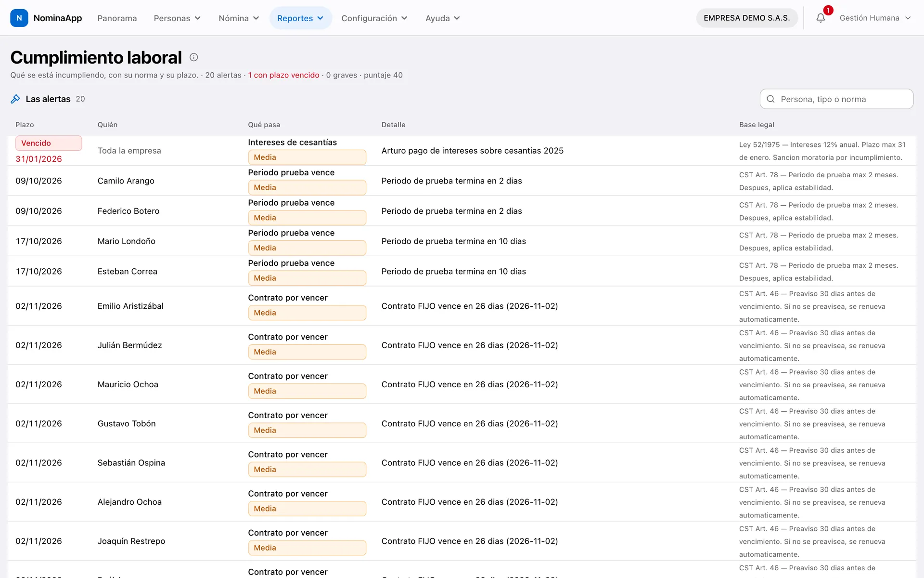Click Arturo pago de intereses detail text
The image size is (924, 578).
tap(472, 150)
